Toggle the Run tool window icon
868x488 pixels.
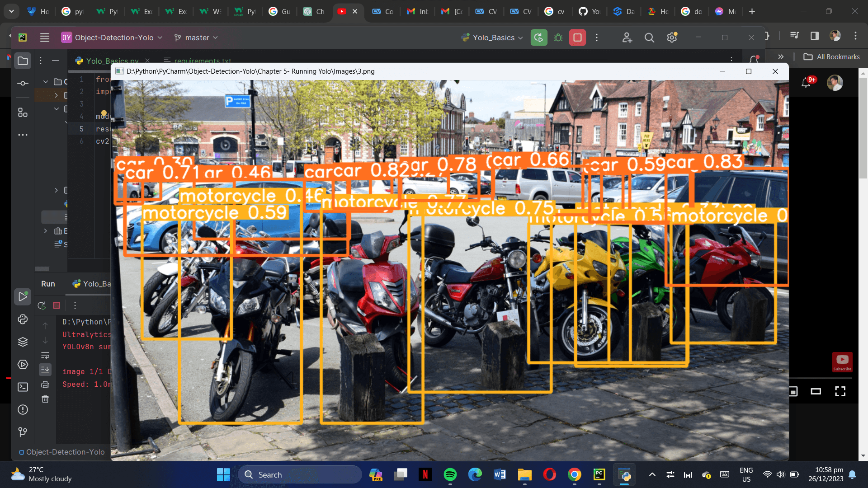[23, 297]
